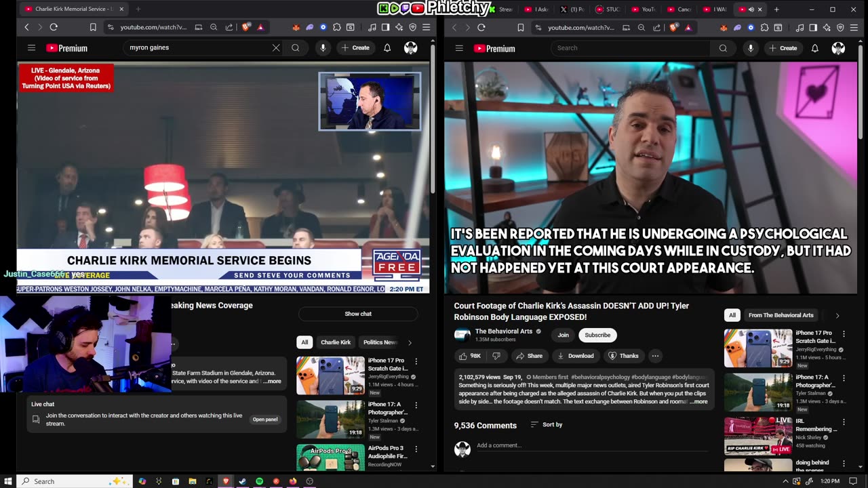Image resolution: width=868 pixels, height=488 pixels.
Task: Toggle sidebar panel in right browser toolbar
Action: point(813,27)
